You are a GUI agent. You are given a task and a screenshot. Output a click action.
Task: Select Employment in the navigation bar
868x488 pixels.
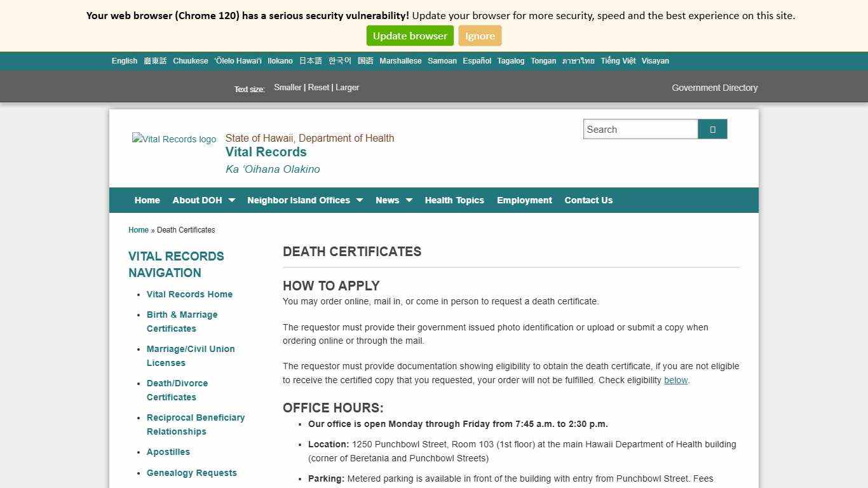(x=524, y=200)
